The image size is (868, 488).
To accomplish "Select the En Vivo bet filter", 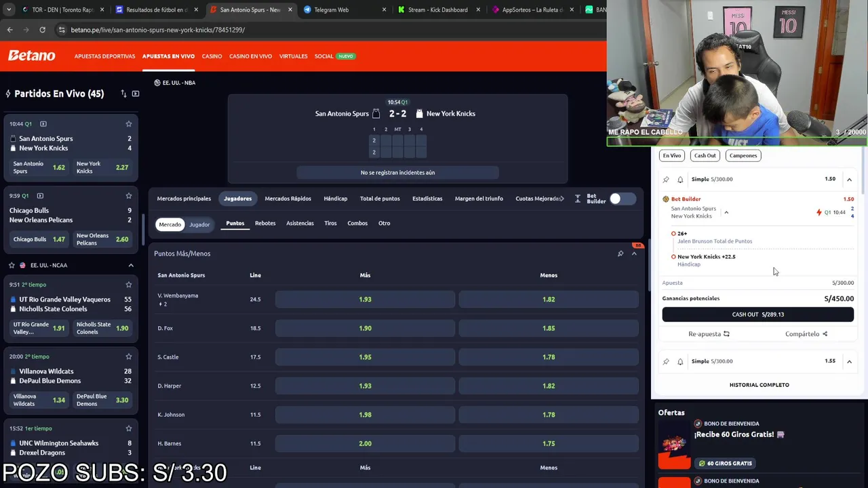I will pyautogui.click(x=672, y=155).
